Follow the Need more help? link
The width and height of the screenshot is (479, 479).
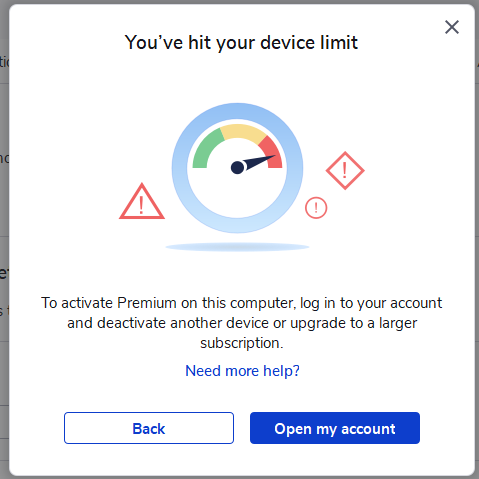(242, 371)
